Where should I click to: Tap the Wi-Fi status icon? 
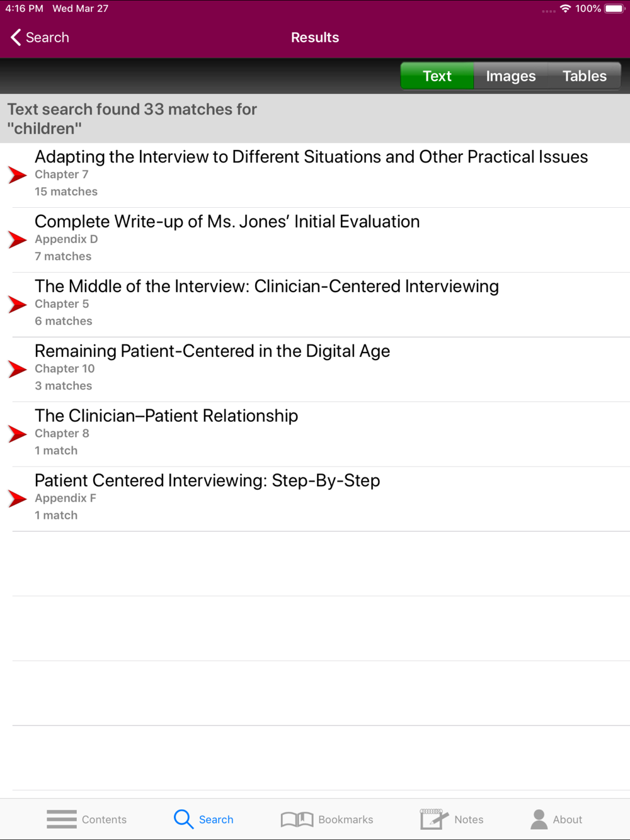point(565,9)
